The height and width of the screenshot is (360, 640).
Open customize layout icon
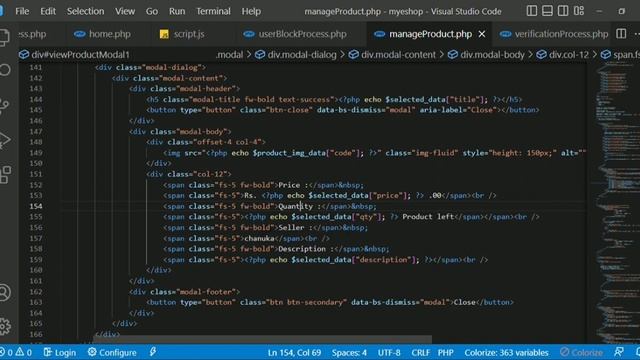click(579, 11)
